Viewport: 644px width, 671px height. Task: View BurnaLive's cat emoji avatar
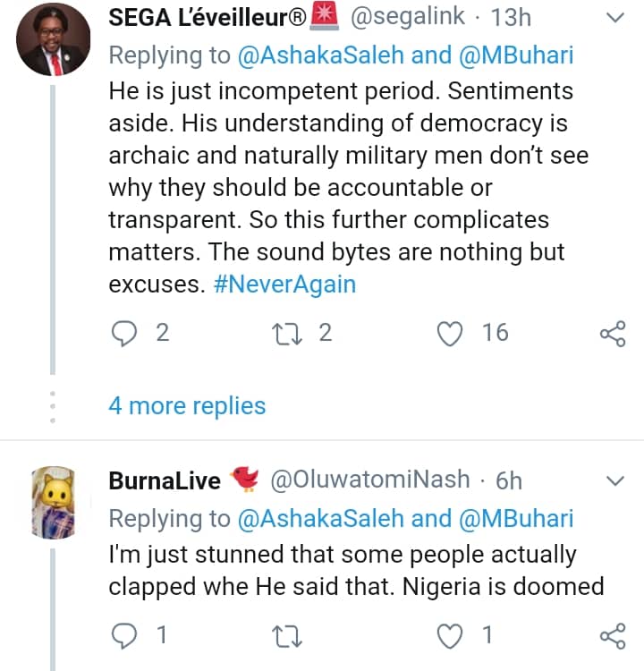point(52,503)
